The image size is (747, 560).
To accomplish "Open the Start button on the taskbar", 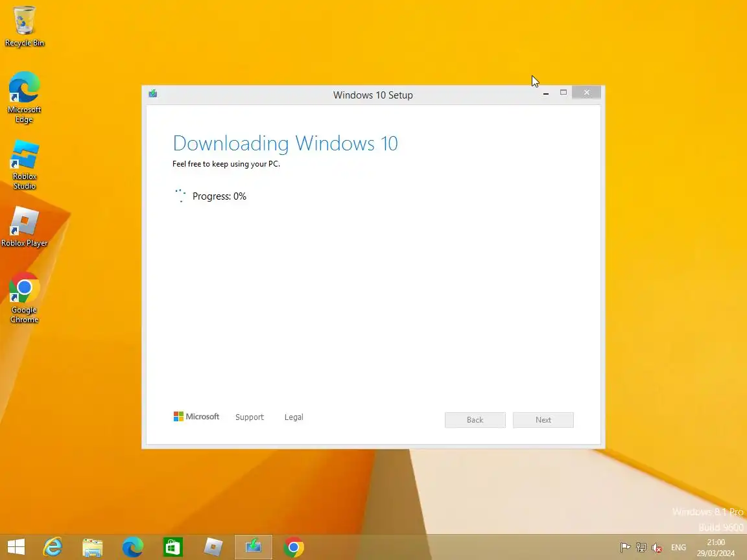I will tap(16, 546).
